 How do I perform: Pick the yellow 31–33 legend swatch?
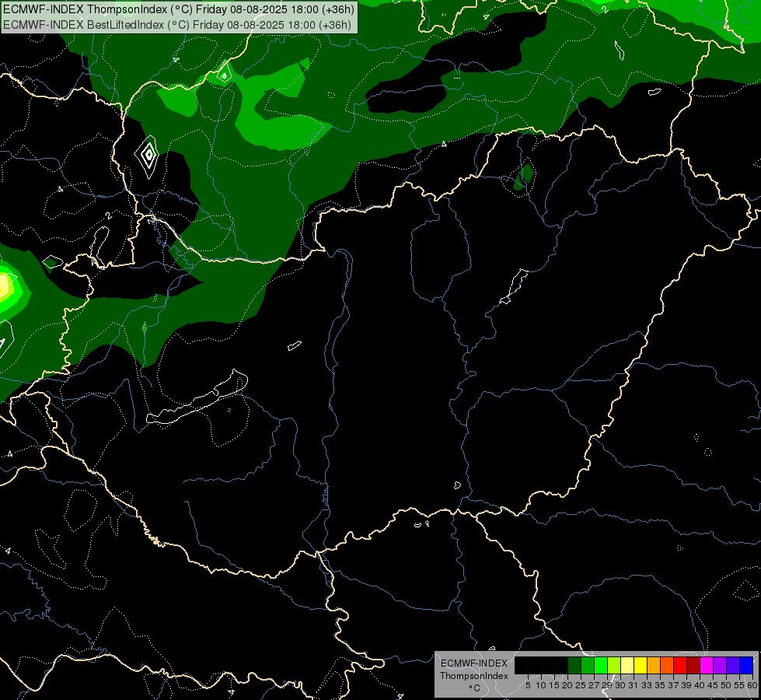(641, 665)
